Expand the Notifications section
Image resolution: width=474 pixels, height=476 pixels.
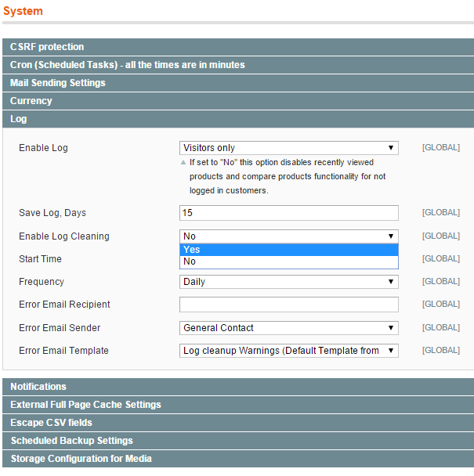[x=238, y=387]
